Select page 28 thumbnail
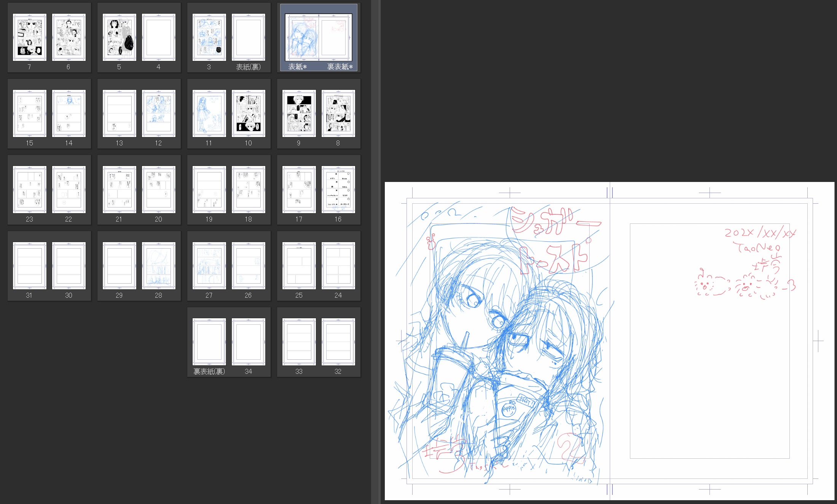Viewport: 837px width, 504px height. tap(159, 266)
